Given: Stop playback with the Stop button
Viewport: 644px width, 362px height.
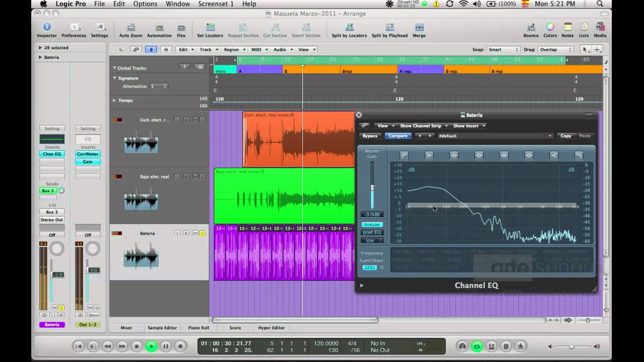Looking at the screenshot, I should point(136,346).
